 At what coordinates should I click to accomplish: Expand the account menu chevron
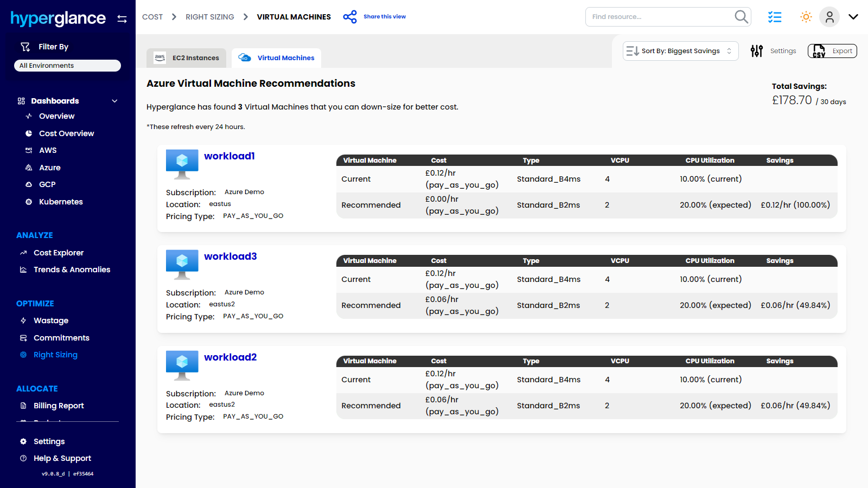pyautogui.click(x=853, y=17)
